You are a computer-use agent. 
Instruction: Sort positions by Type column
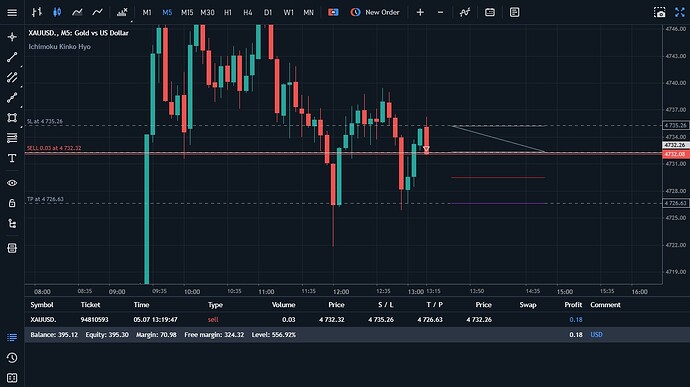pos(215,305)
